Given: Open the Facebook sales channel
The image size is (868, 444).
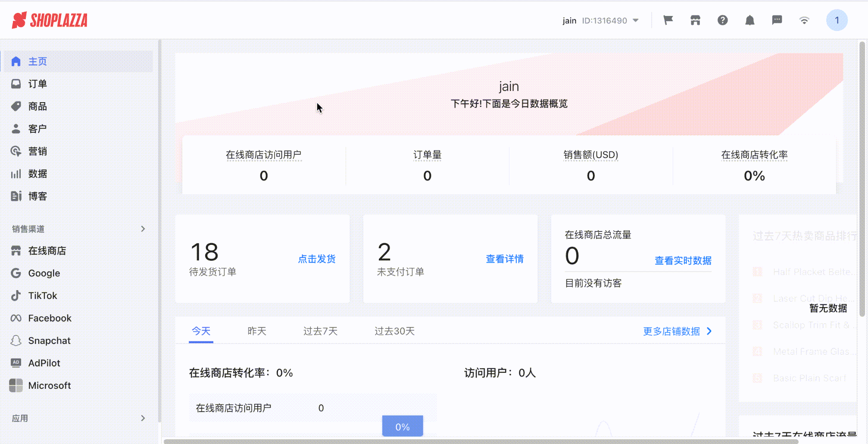Looking at the screenshot, I should coord(78,318).
